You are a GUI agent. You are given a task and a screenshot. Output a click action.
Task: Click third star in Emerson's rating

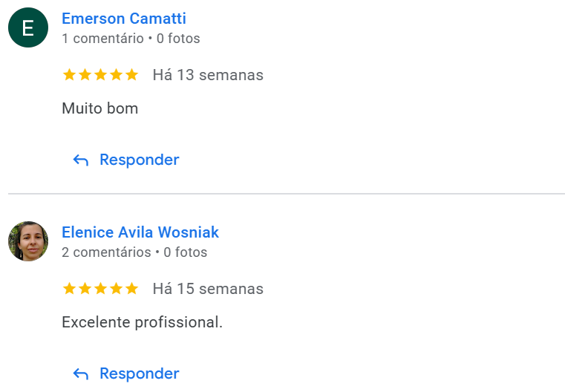pyautogui.click(x=100, y=75)
